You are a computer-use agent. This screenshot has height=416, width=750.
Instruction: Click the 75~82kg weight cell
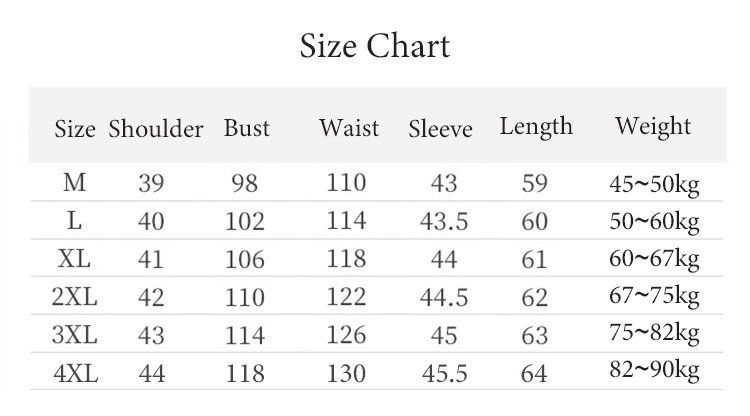coord(653,334)
